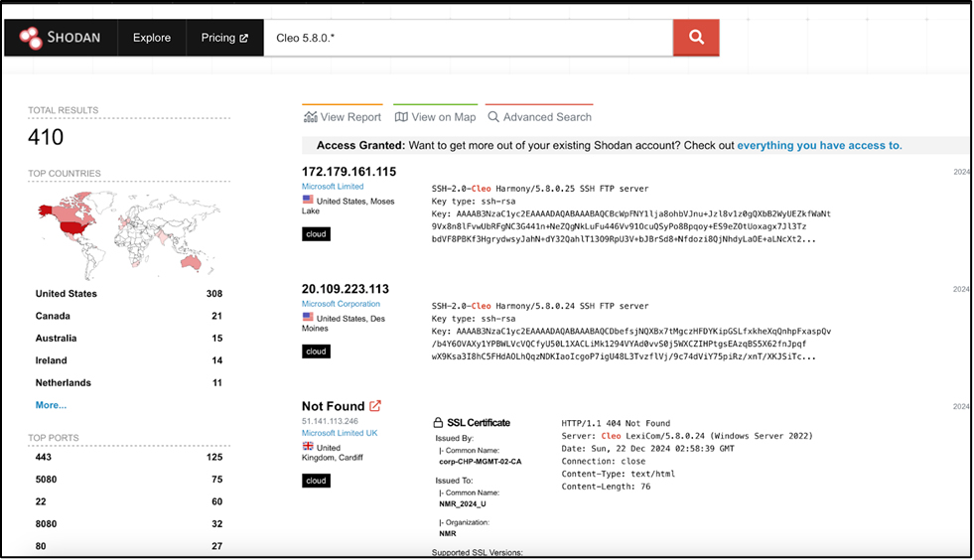
Task: Click Harmony/5.8.0.25 SSH banner line
Action: pos(540,189)
